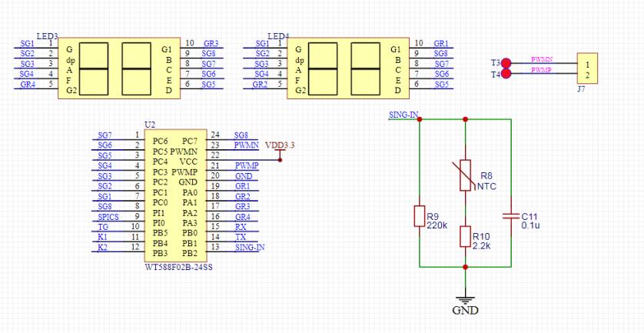The width and height of the screenshot is (644, 333).
Task: Click the 220k value of R9
Action: click(437, 225)
